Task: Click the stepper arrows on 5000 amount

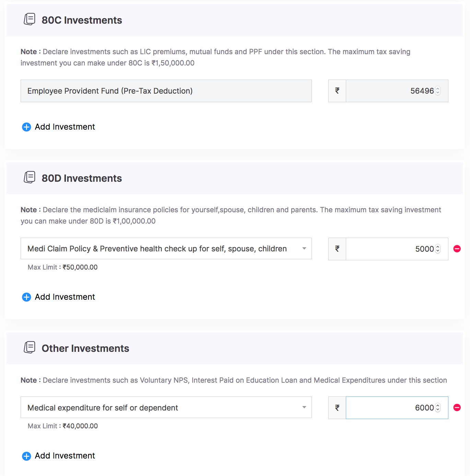Action: pyautogui.click(x=438, y=249)
